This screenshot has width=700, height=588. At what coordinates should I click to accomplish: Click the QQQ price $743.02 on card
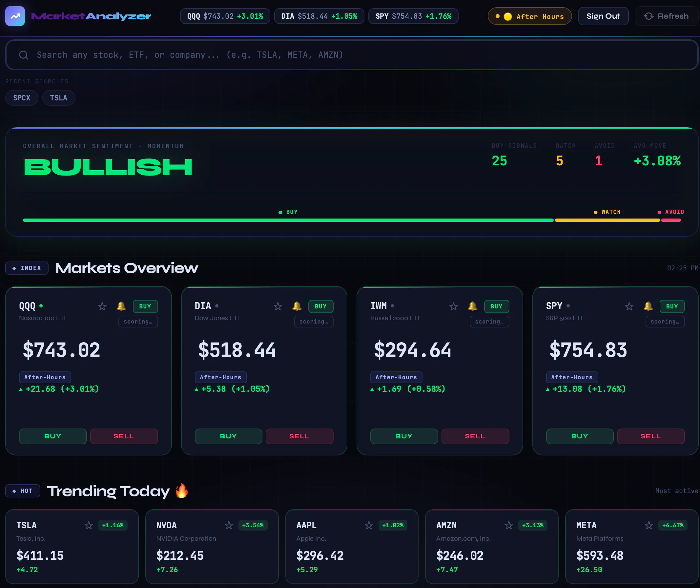[61, 350]
